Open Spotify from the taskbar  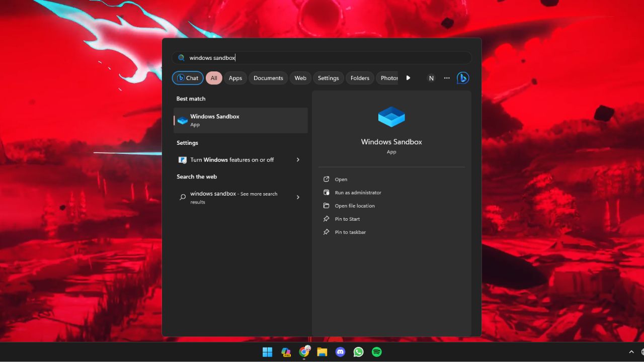coord(376,352)
